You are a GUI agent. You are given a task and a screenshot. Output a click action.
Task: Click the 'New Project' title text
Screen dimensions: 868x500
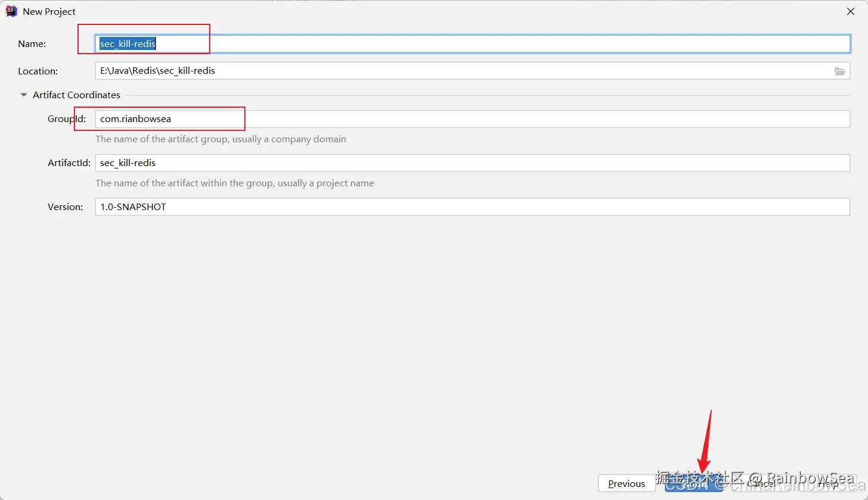click(49, 11)
